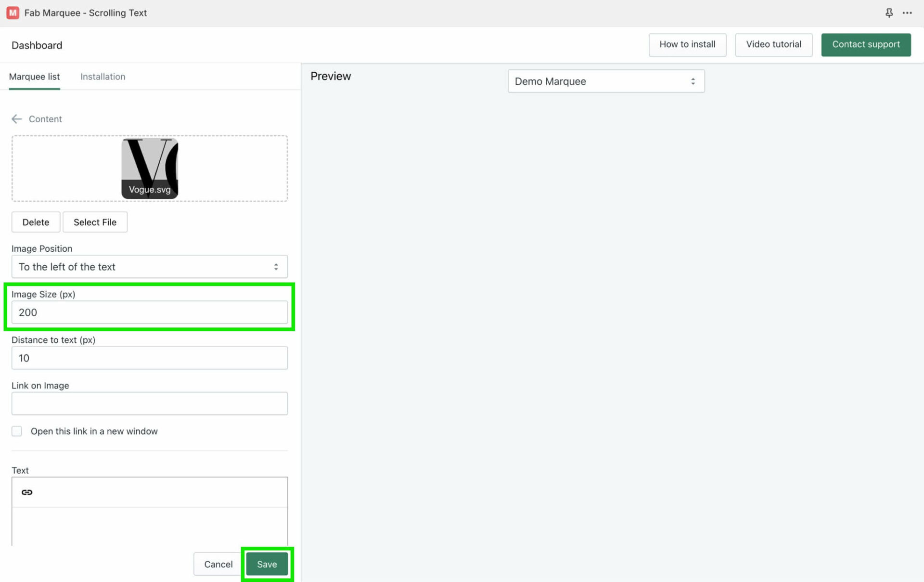Screen dimensions: 924x582
Task: Enable Open this link in a new window
Action: 17,431
